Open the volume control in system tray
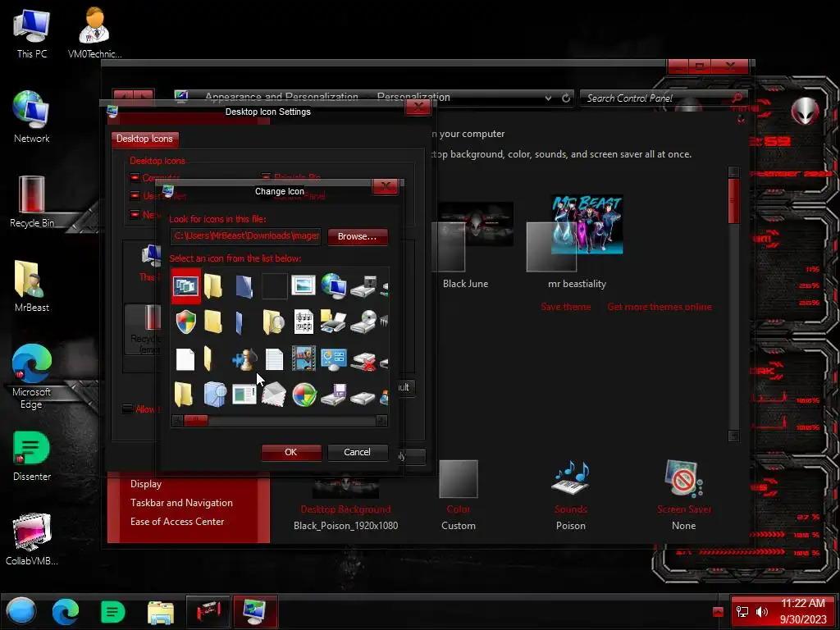Screen dimensions: 840x630 tap(761, 611)
